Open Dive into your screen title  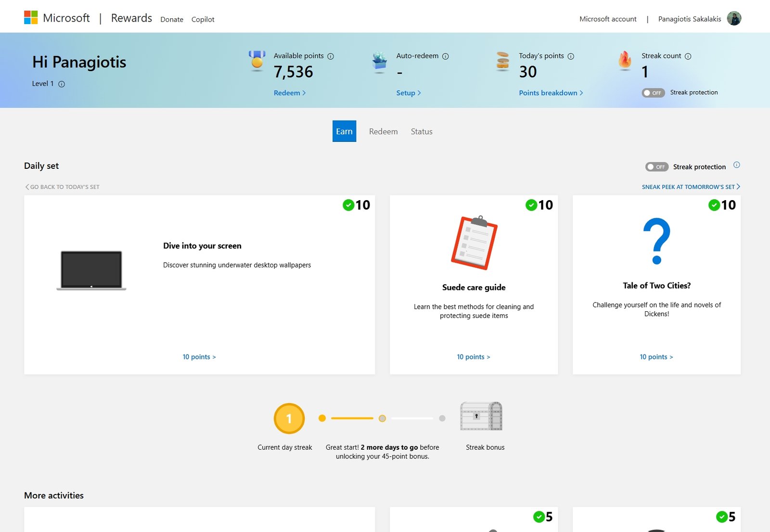point(202,246)
